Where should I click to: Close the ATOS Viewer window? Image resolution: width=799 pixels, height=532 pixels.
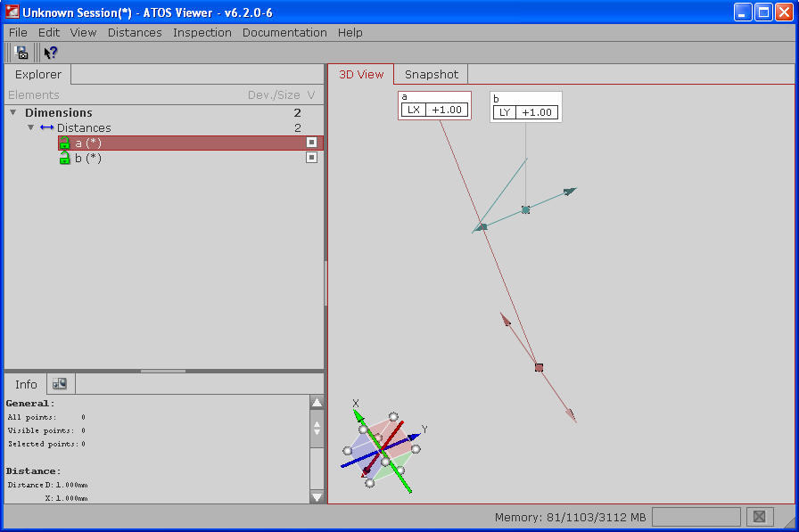[x=784, y=12]
